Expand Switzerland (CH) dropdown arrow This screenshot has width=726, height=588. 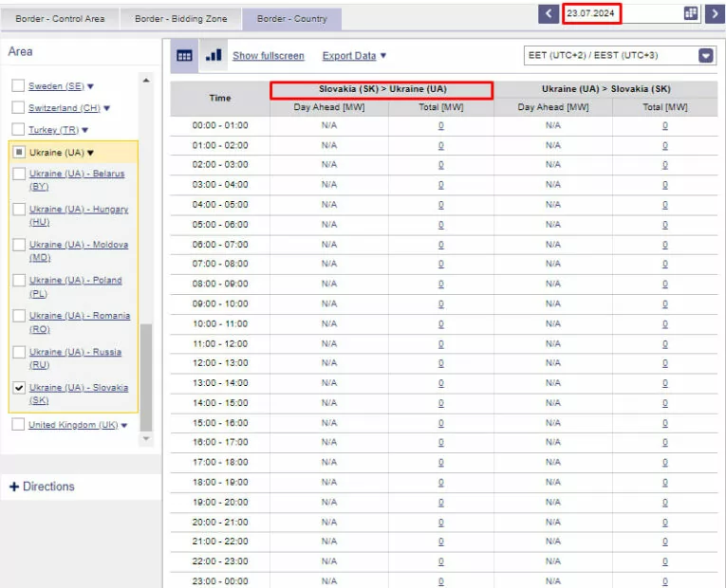coord(107,108)
